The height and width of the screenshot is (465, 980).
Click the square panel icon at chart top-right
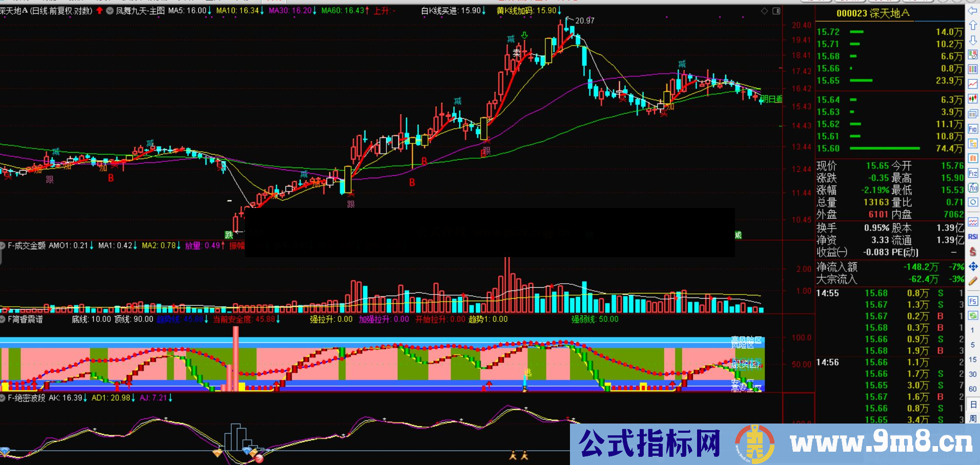tap(776, 11)
